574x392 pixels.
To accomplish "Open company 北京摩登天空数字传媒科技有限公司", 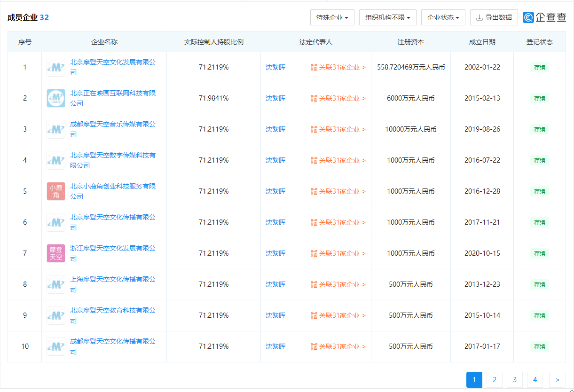I will click(x=113, y=160).
